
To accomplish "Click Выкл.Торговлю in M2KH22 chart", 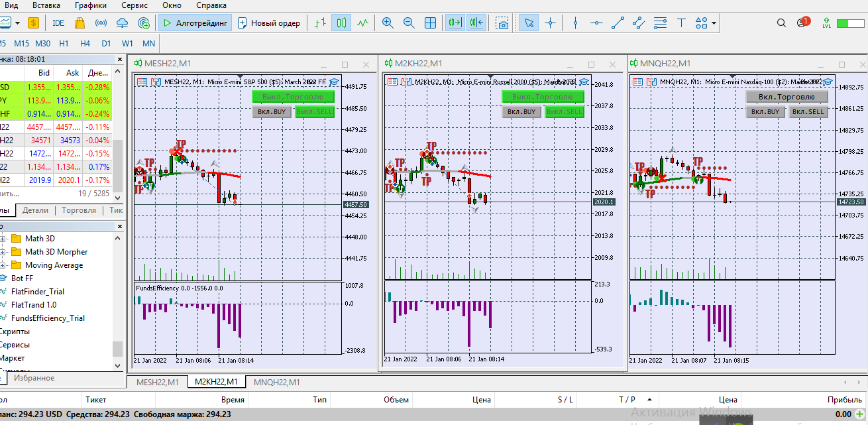I will (543, 97).
